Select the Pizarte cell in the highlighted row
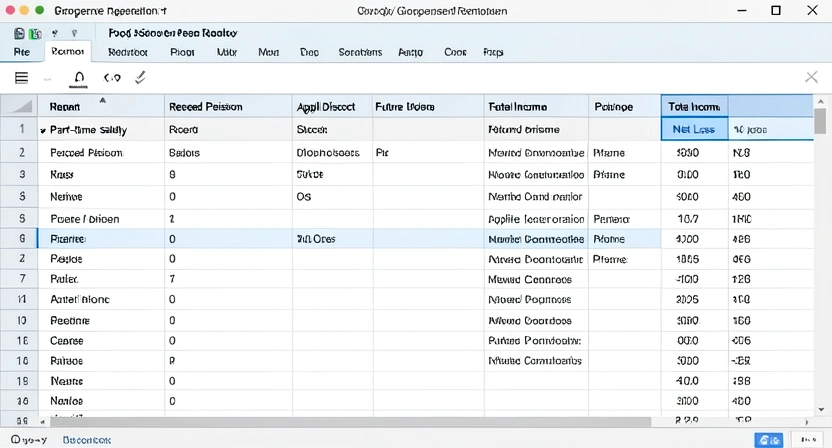Screen dimensions: 832x448 click(101, 239)
